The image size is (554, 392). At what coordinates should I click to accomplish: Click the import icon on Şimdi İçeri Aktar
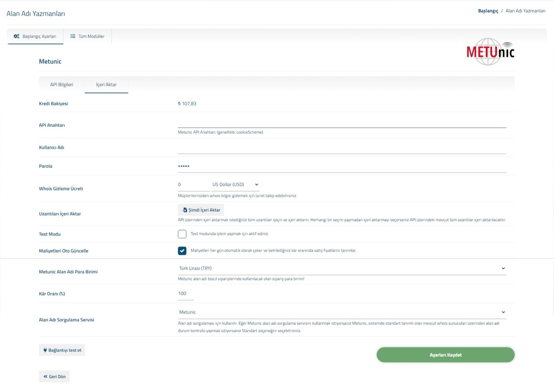[185, 210]
